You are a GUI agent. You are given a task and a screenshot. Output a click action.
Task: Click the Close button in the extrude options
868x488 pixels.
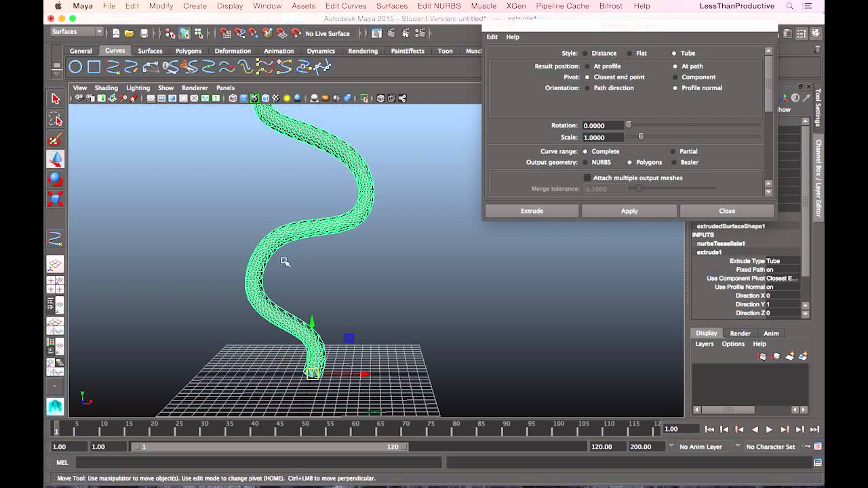(x=727, y=211)
